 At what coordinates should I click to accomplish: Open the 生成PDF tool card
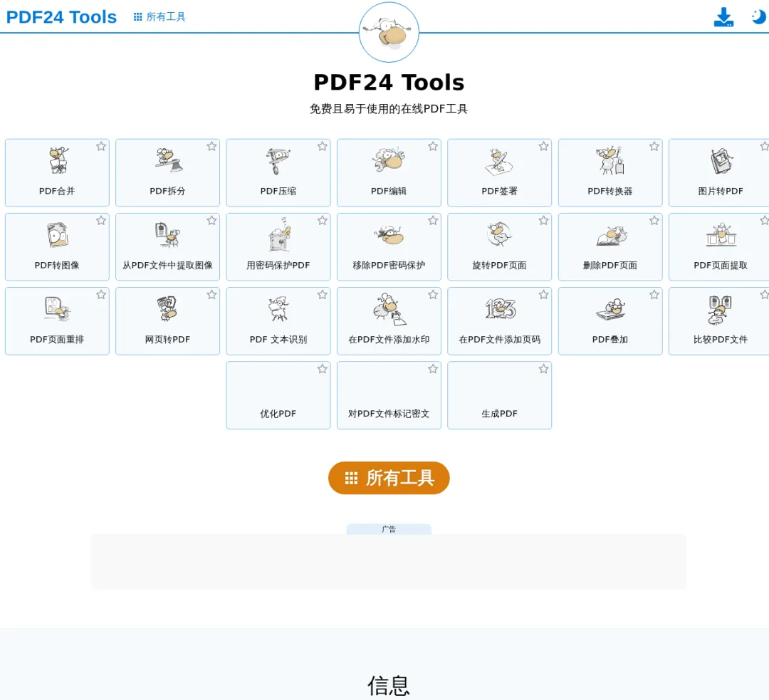pos(499,395)
